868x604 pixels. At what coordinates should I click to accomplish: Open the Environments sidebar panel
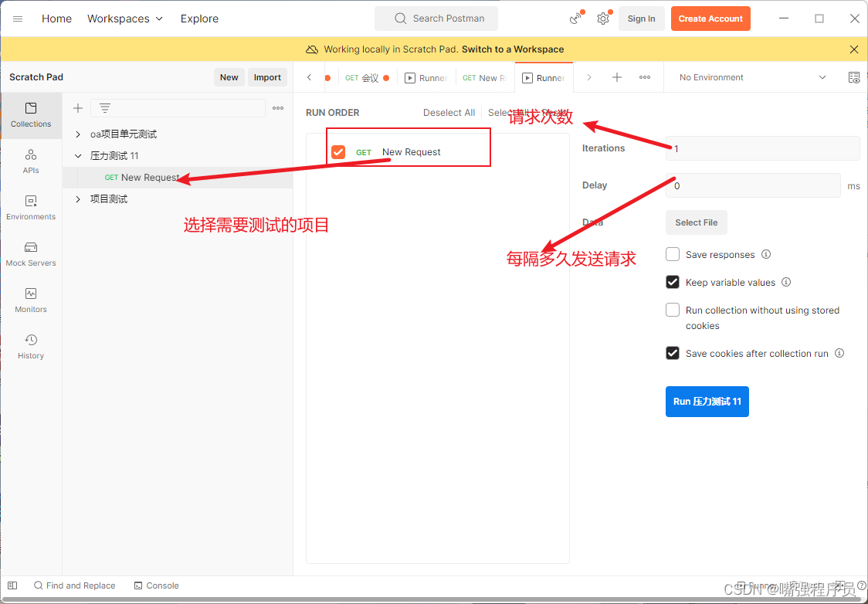(x=31, y=209)
